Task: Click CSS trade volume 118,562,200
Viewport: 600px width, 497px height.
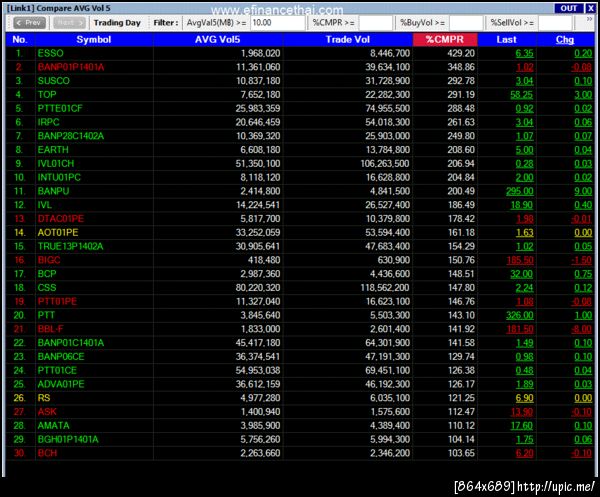Action: pos(385,287)
